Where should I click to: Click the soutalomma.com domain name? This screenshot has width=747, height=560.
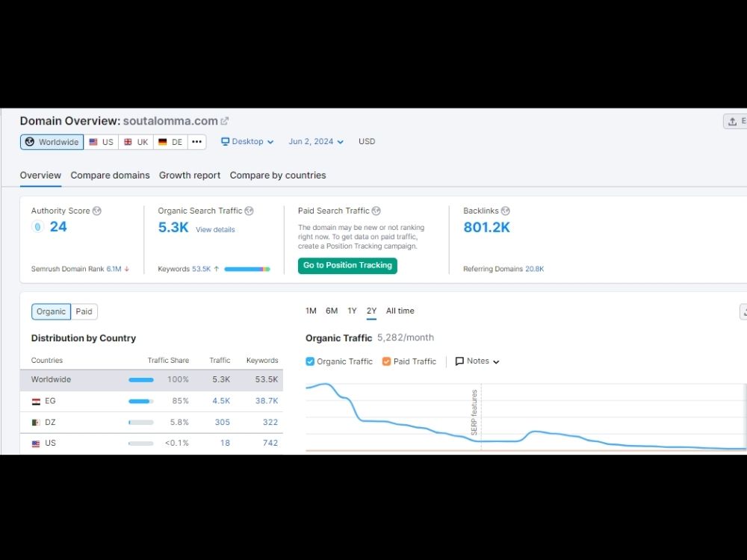click(x=170, y=121)
